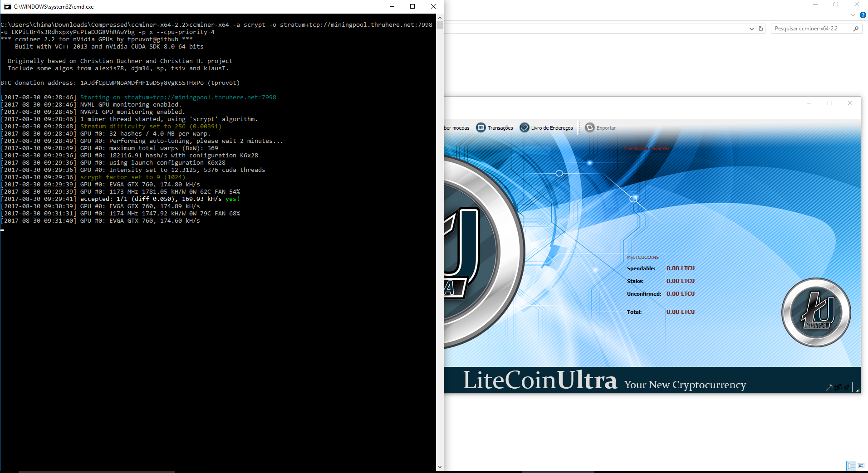Expand the Explorer ribbon chevron
The image size is (868, 473).
[x=853, y=15]
